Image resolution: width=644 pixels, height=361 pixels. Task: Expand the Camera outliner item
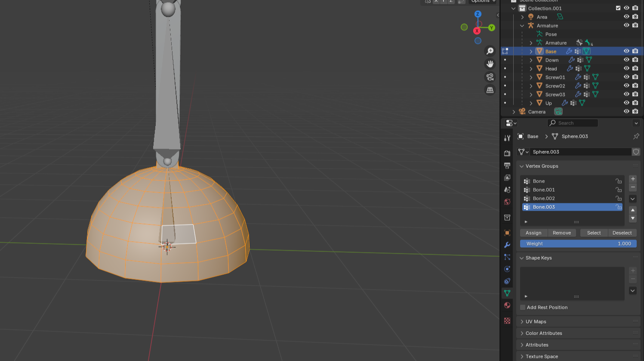(x=514, y=112)
